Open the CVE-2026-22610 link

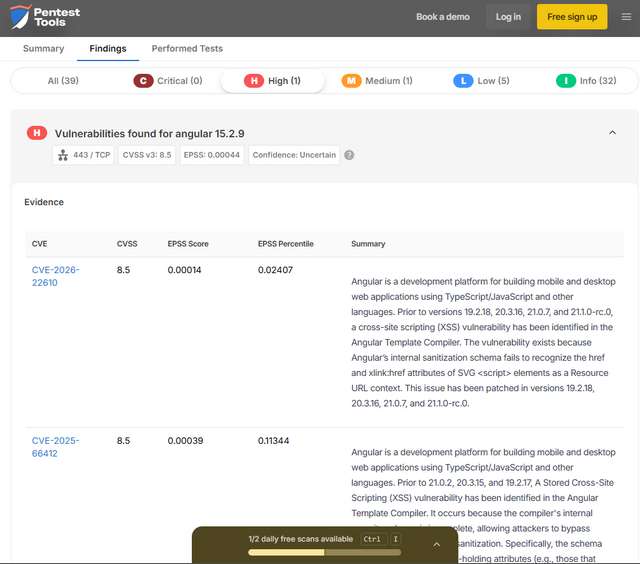click(55, 276)
